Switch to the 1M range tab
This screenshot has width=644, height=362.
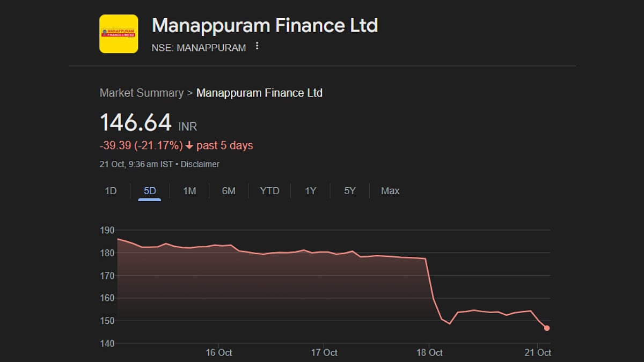click(189, 191)
